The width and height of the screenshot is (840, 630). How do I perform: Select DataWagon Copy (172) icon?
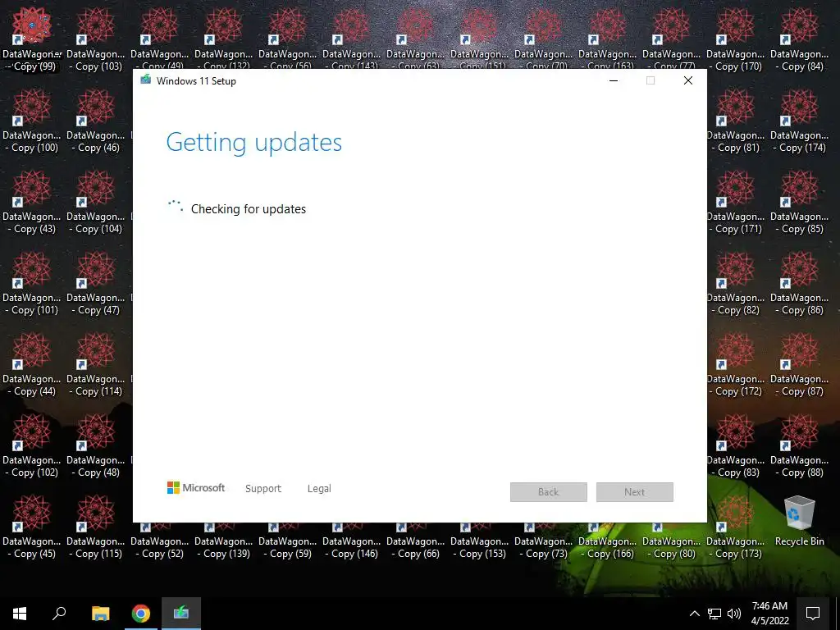tap(736, 365)
